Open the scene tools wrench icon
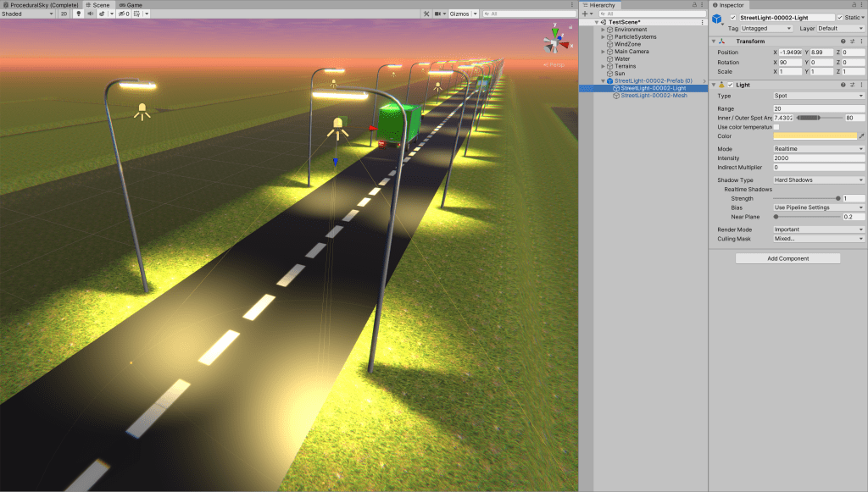This screenshot has width=868, height=492. 426,14
